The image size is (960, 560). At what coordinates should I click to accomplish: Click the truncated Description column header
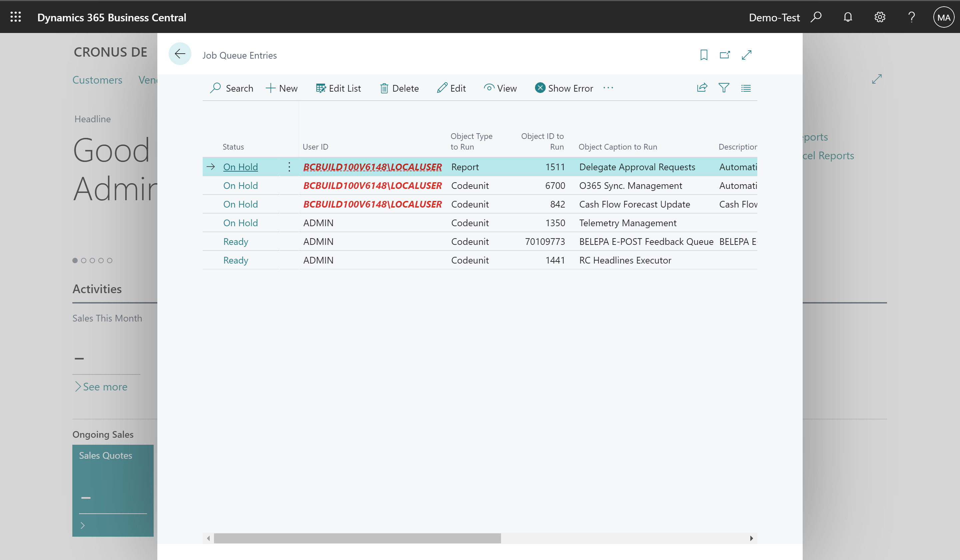click(738, 147)
